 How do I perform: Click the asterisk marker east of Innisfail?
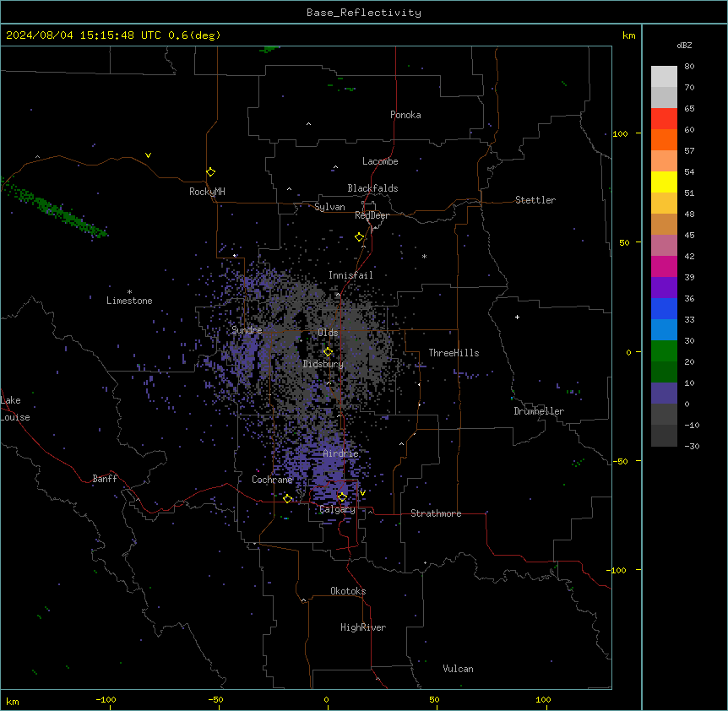pyautogui.click(x=424, y=256)
